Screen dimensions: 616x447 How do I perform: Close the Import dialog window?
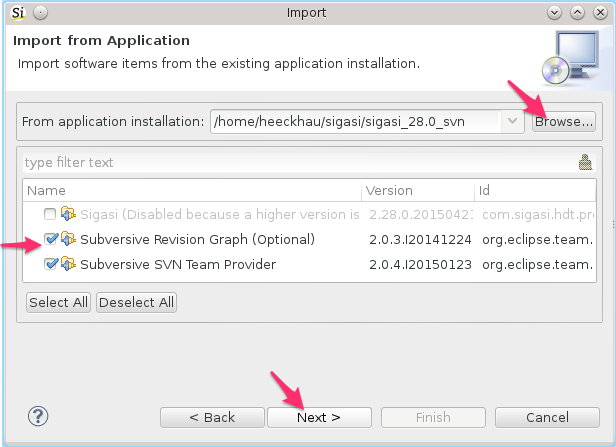point(600,13)
